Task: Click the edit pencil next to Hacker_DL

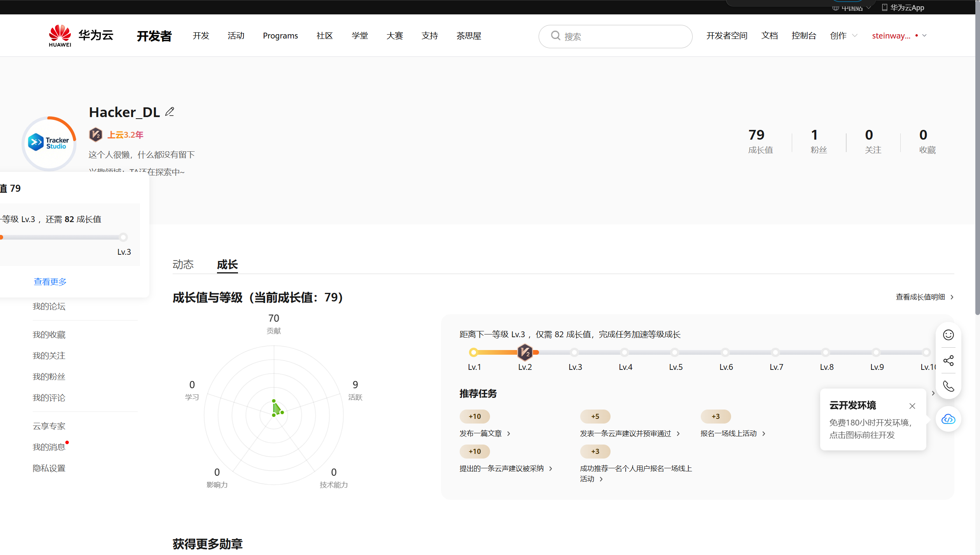Action: (170, 112)
